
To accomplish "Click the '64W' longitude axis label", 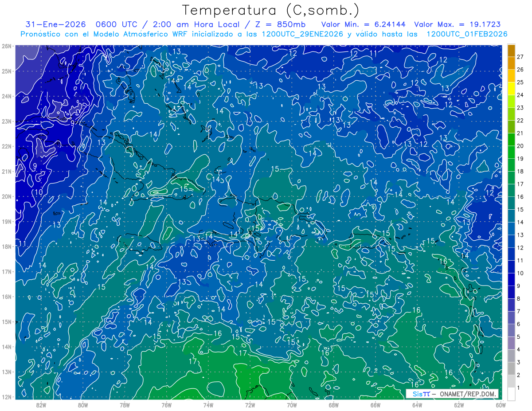I will coord(417,405).
